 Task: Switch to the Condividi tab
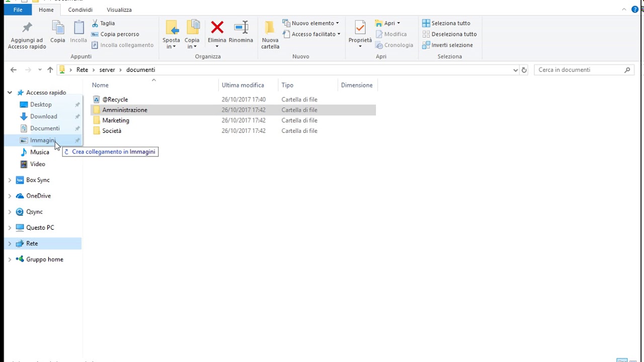point(80,10)
